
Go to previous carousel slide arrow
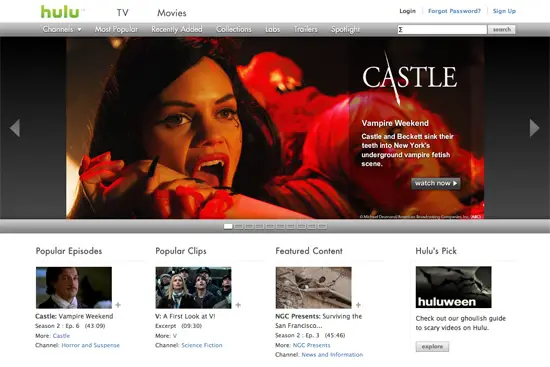click(15, 128)
